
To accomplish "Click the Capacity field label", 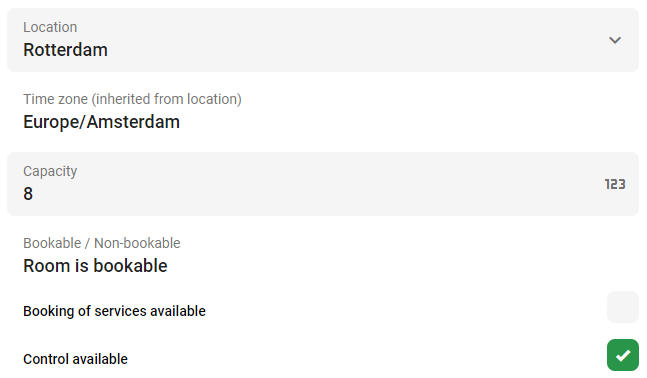I will 50,171.
